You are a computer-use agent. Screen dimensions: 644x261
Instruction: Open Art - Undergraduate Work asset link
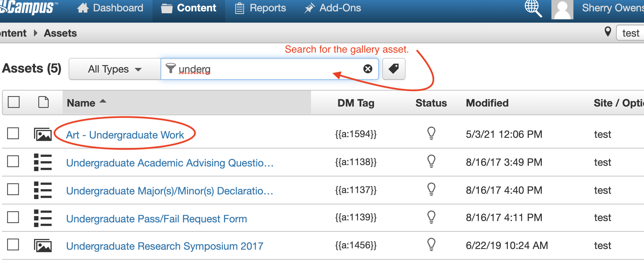point(125,135)
